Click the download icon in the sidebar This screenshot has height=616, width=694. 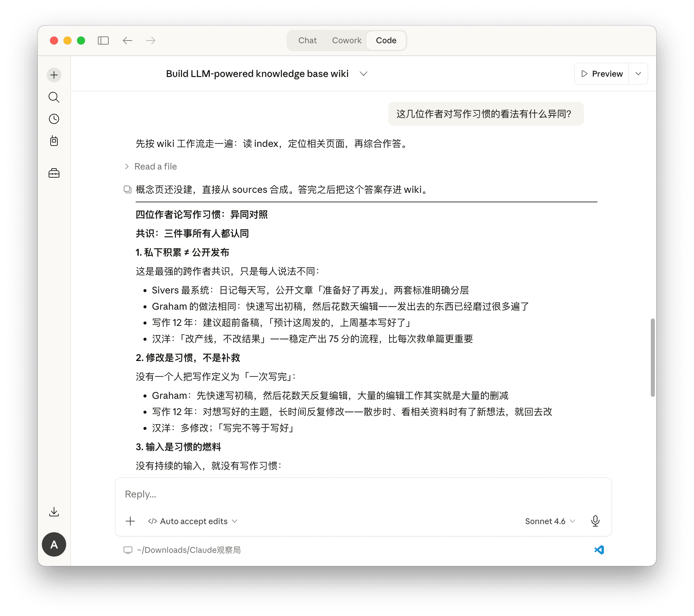(54, 512)
